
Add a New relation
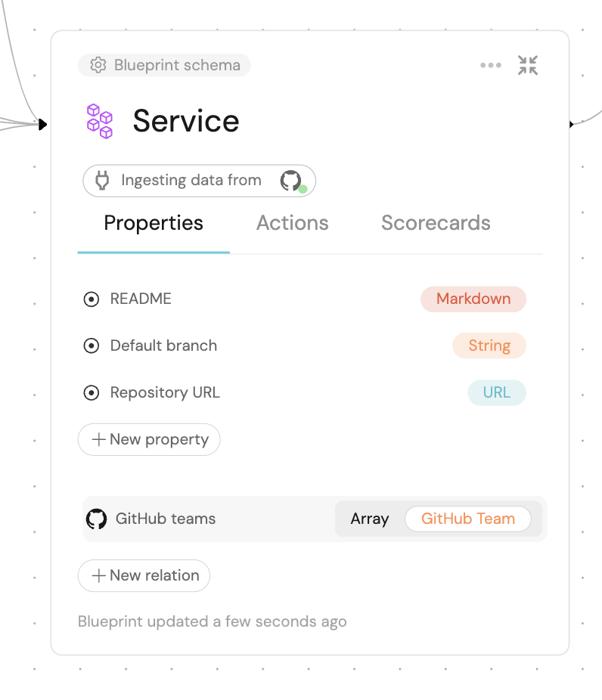tap(144, 576)
